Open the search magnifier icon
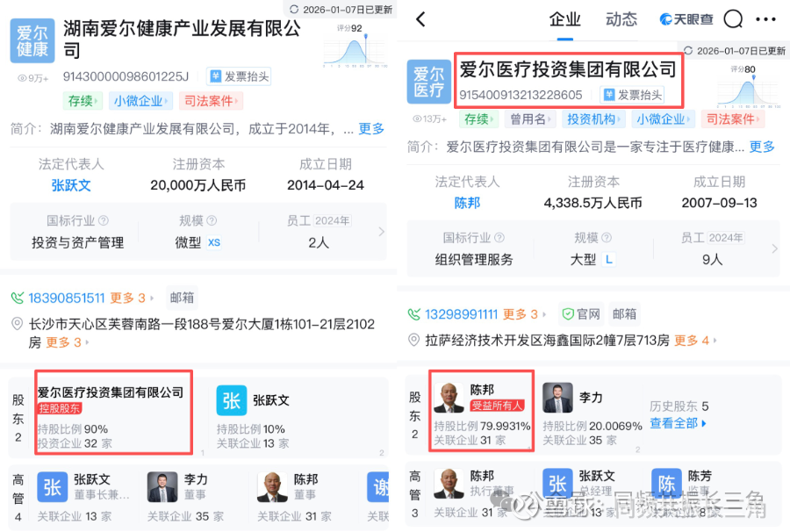The width and height of the screenshot is (790, 532). (x=733, y=19)
